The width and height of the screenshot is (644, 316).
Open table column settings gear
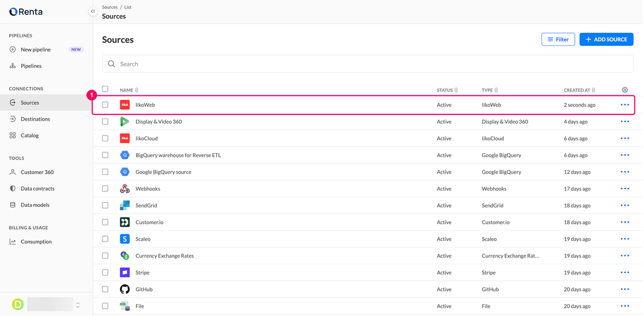coord(625,89)
